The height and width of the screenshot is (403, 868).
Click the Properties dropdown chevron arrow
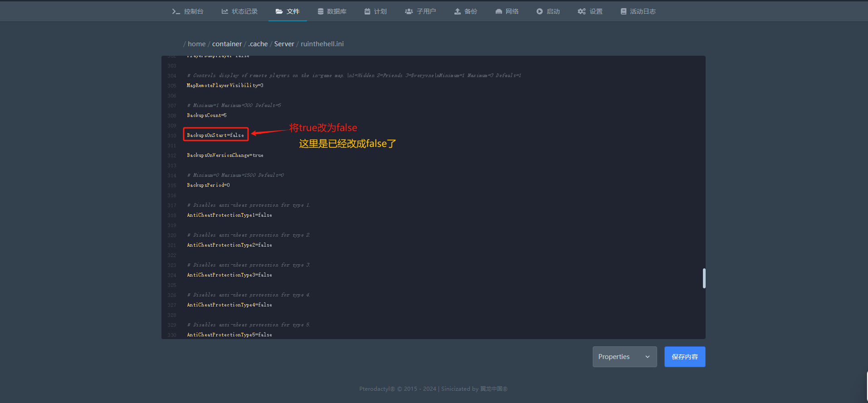click(x=648, y=357)
